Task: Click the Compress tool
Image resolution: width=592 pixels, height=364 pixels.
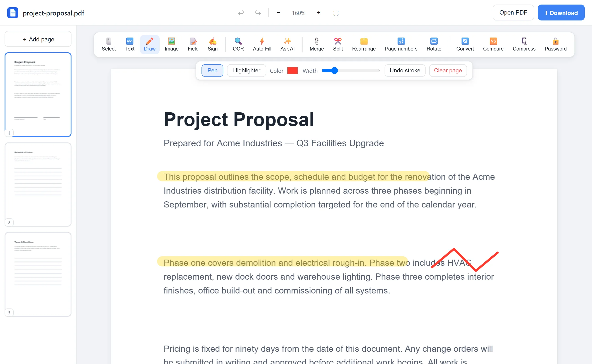Action: 524,45
